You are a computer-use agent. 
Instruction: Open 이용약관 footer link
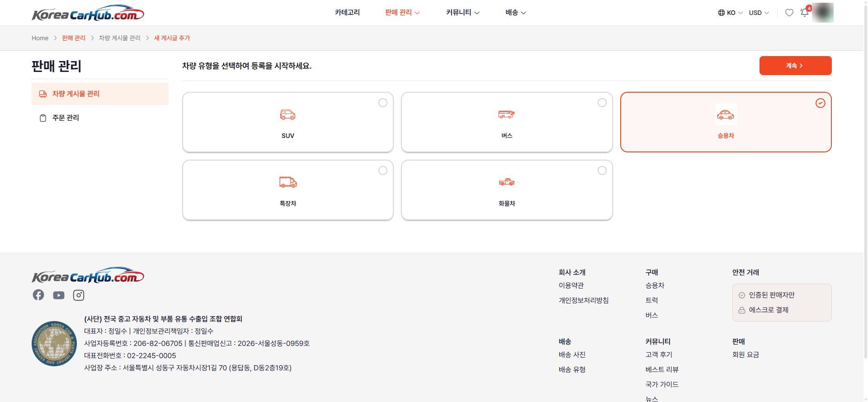[571, 285]
